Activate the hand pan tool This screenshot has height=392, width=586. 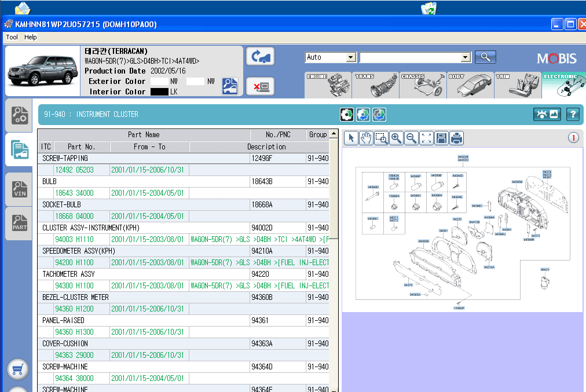[x=366, y=138]
